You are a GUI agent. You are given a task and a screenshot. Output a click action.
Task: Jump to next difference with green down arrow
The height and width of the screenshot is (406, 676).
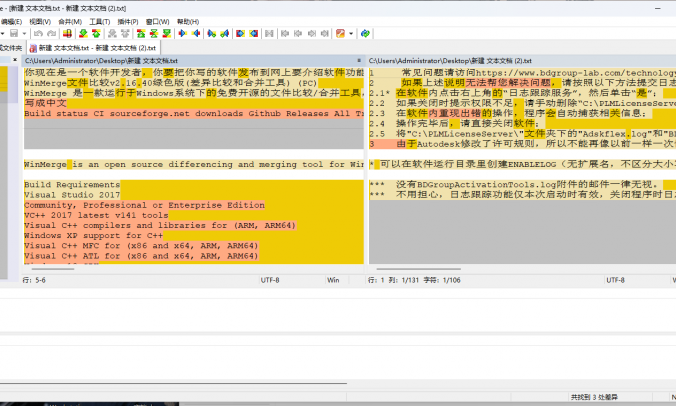(x=83, y=33)
